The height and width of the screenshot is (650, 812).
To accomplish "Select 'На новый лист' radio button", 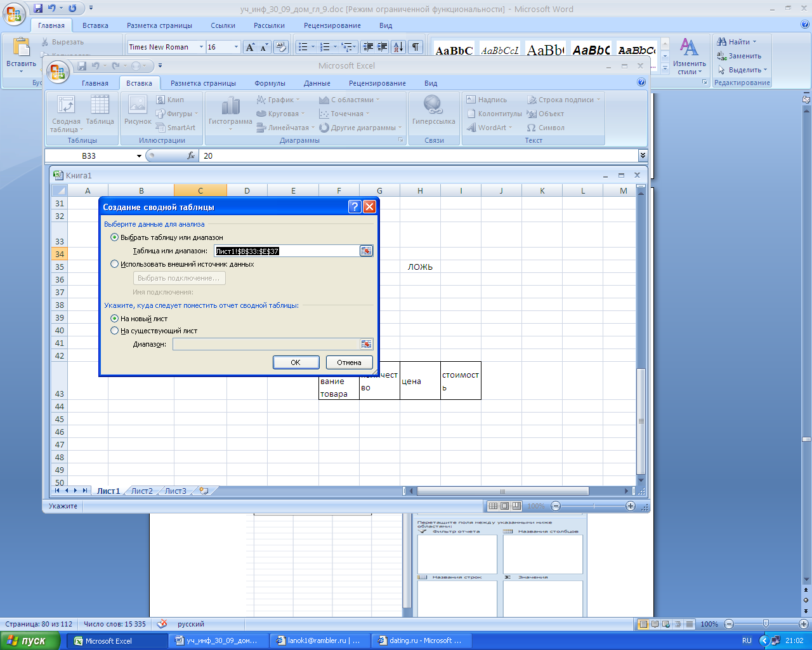I will pos(115,319).
